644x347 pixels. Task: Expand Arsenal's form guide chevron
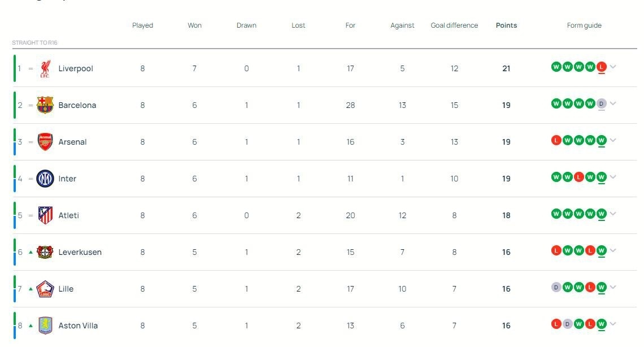613,141
